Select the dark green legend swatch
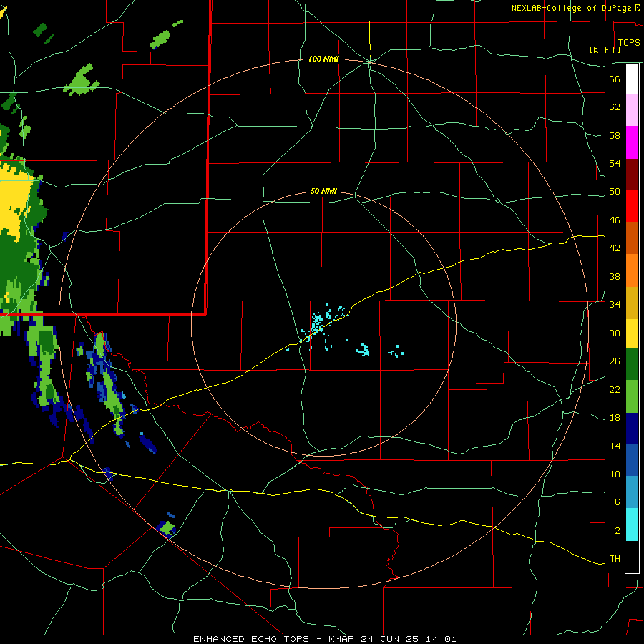The height and width of the screenshot is (644, 644). pos(632,364)
